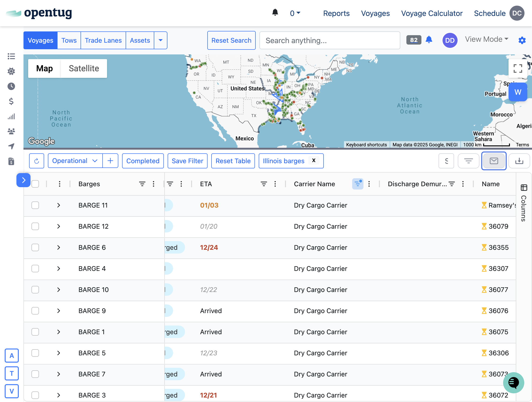Open the blue settings gear icon
Image resolution: width=532 pixels, height=402 pixels.
pos(522,40)
